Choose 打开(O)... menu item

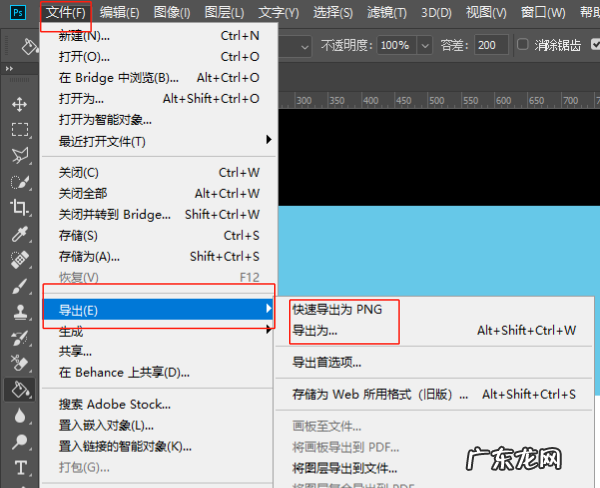(159, 57)
